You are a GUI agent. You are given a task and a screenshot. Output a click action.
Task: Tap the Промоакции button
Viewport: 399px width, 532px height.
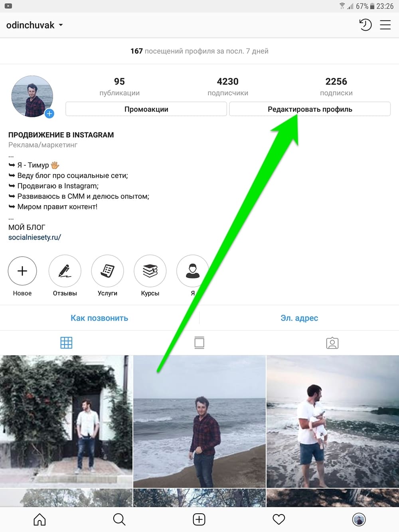click(146, 109)
